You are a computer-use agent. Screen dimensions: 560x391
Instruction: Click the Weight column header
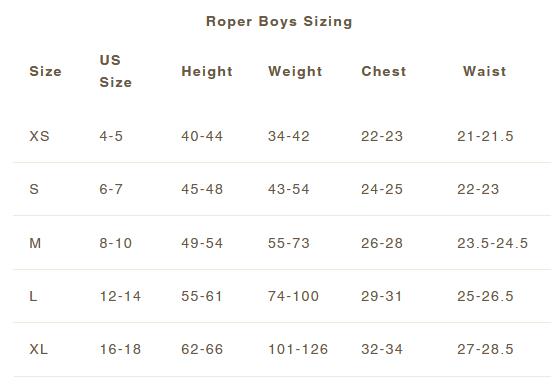click(295, 71)
